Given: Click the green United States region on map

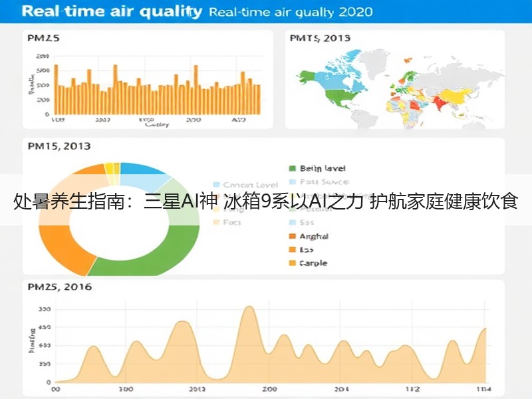Looking at the screenshot, I should click(x=341, y=96).
